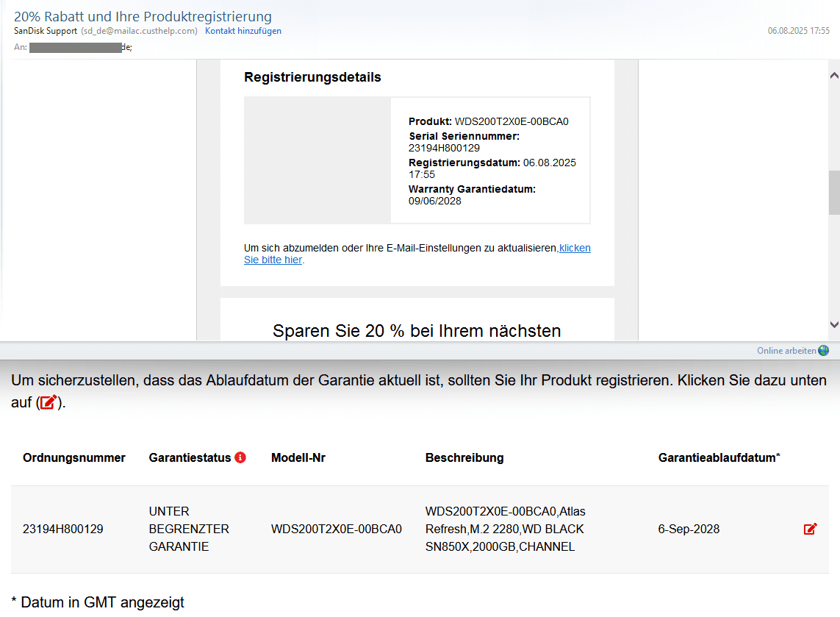Click the sender address sd_de@mailac.custhelp.com
The height and width of the screenshot is (617, 840).
coord(140,31)
